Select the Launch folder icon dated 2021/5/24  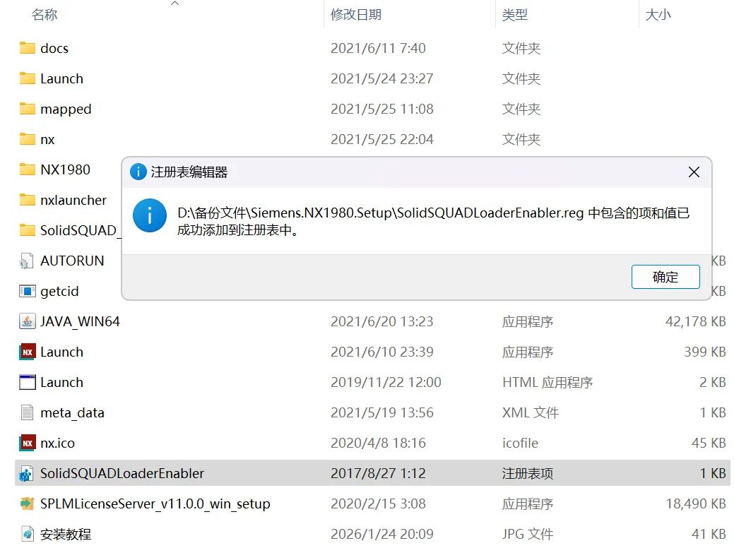[x=27, y=78]
